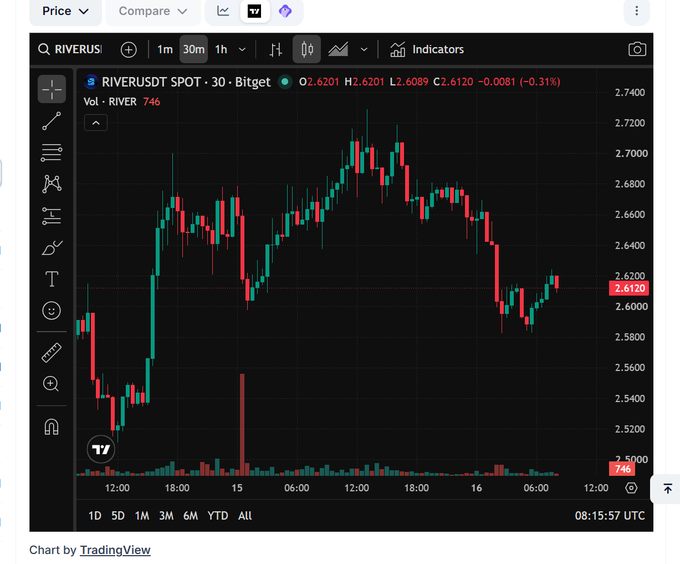Switch to simple line chart view
Screen dimensions: 680x564
(223, 11)
